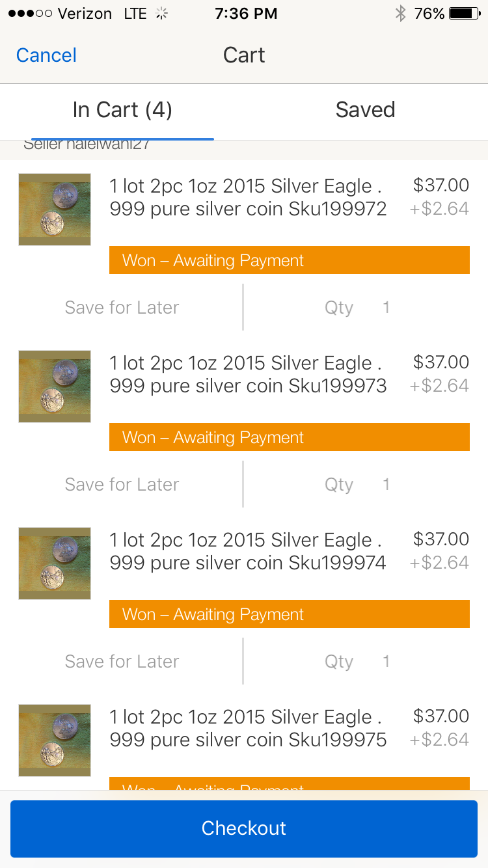The height and width of the screenshot is (868, 488).
Task: Tap the battery icon in status bar
Action: click(x=465, y=14)
